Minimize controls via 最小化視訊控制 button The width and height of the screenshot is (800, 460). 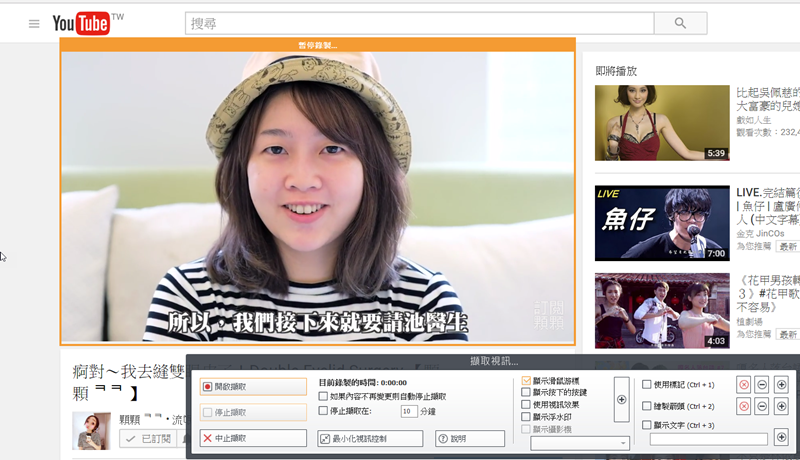(x=370, y=439)
